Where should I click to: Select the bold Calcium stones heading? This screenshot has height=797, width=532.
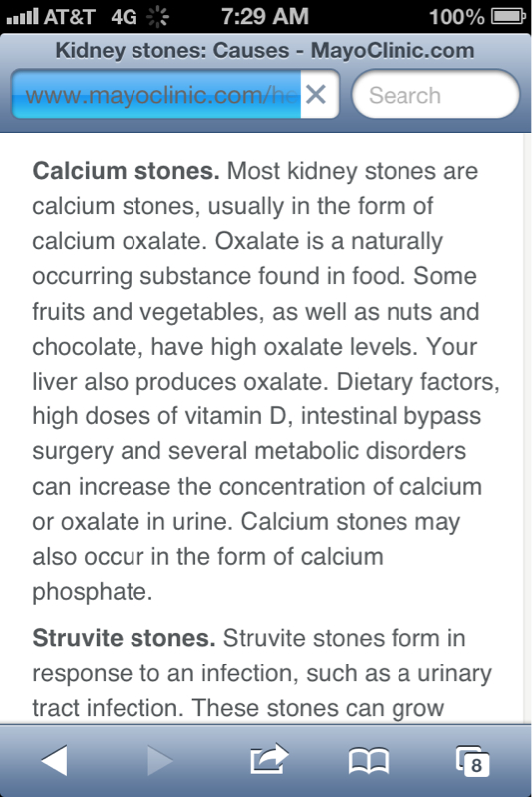[126, 171]
